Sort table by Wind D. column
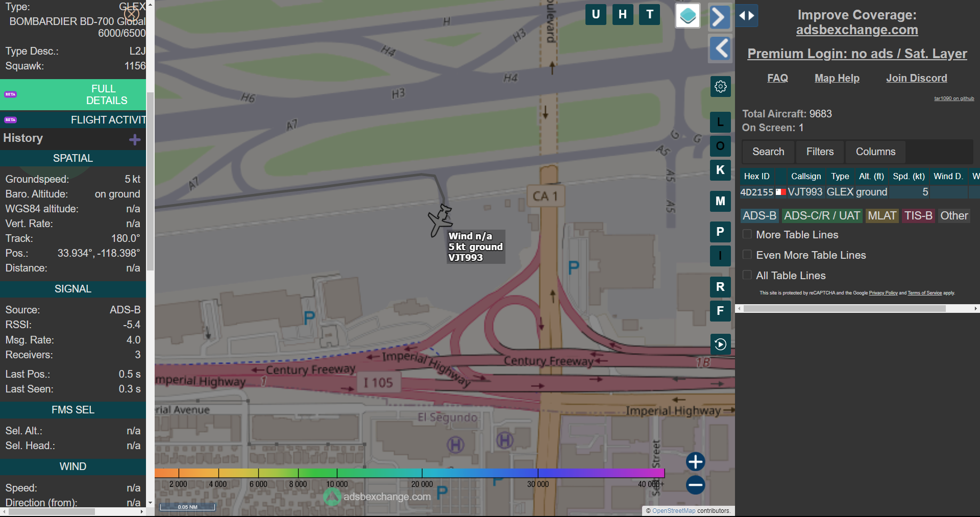980x517 pixels. tap(948, 176)
